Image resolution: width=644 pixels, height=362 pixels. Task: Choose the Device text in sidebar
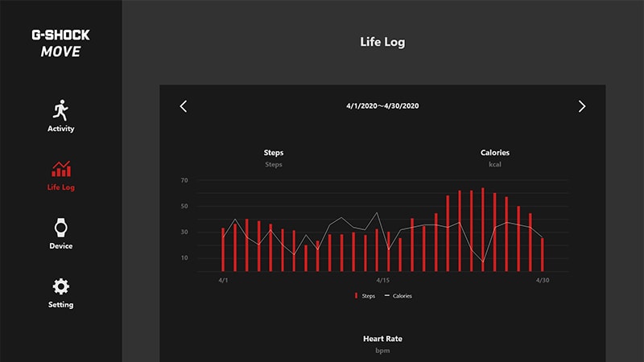(x=60, y=246)
